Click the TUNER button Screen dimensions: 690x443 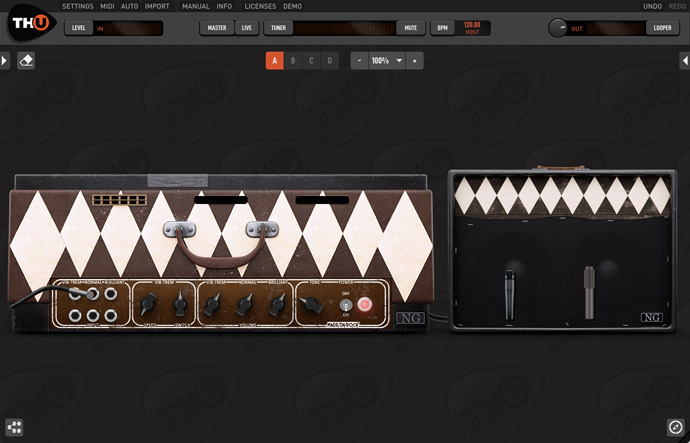point(277,28)
